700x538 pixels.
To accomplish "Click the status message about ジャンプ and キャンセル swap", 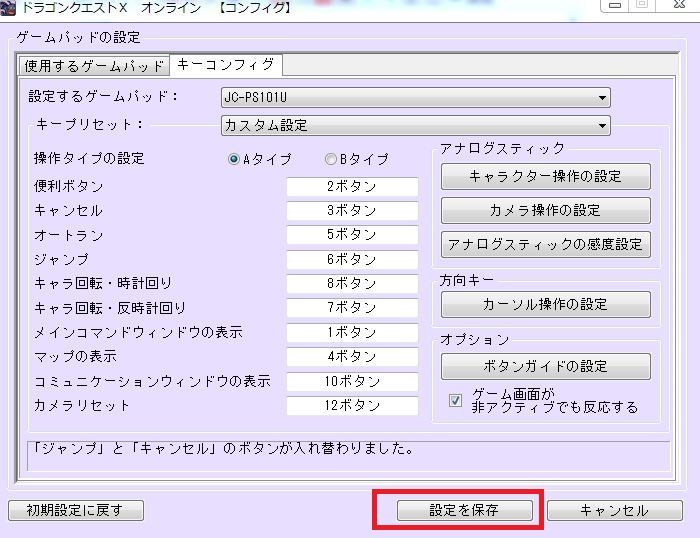I will point(222,448).
